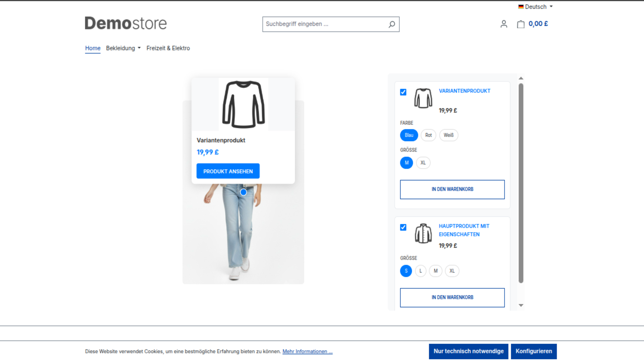Image resolution: width=644 pixels, height=362 pixels.
Task: Click the German flag icon
Action: pos(521,7)
